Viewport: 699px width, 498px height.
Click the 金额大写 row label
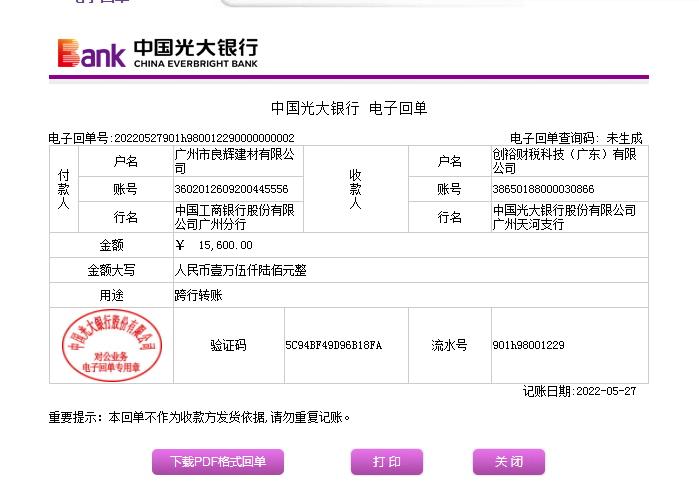coord(111,270)
